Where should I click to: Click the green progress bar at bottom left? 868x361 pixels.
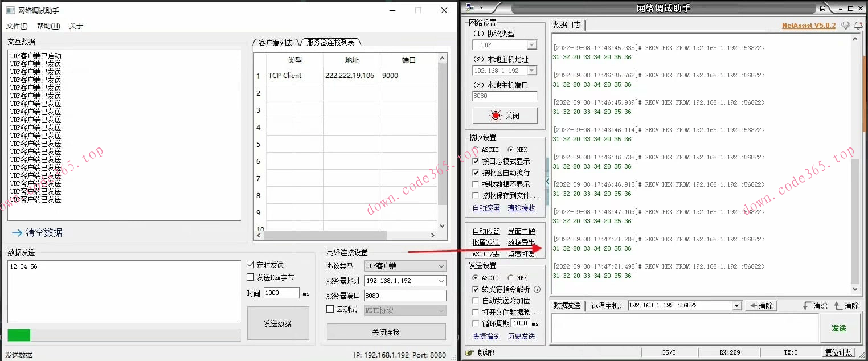point(19,335)
